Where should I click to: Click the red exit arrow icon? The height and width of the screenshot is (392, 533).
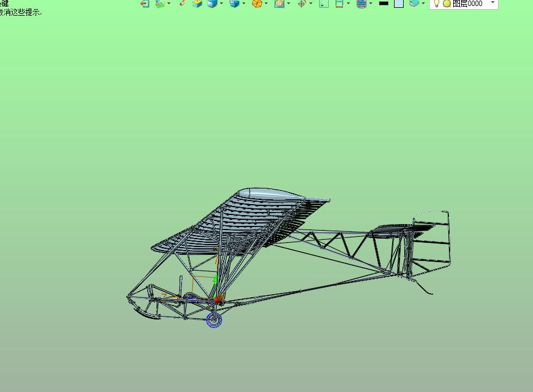145,4
